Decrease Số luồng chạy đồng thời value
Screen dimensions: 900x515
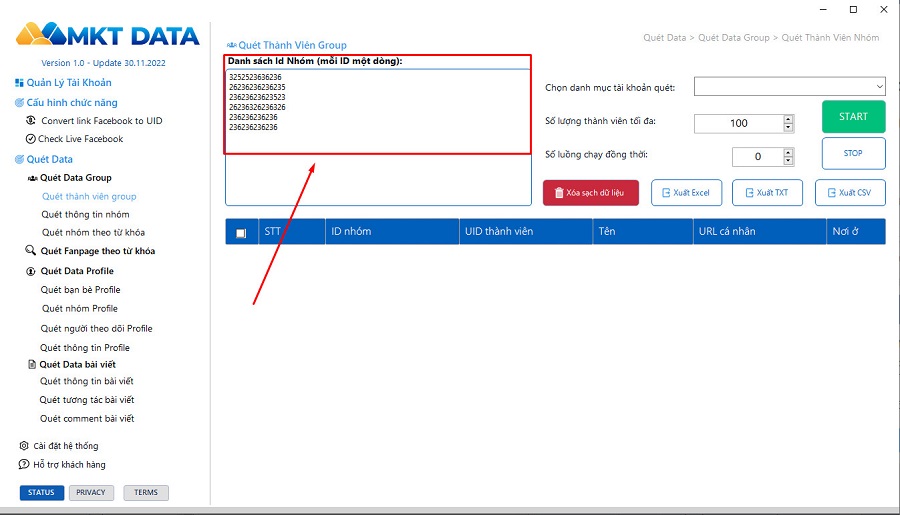[x=788, y=161]
